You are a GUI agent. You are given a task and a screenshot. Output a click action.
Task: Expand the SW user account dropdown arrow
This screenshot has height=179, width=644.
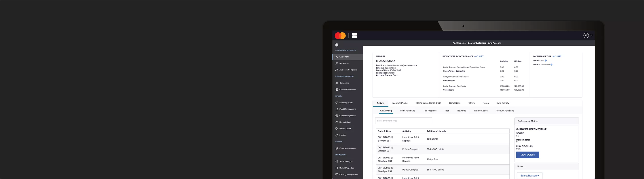click(591, 36)
